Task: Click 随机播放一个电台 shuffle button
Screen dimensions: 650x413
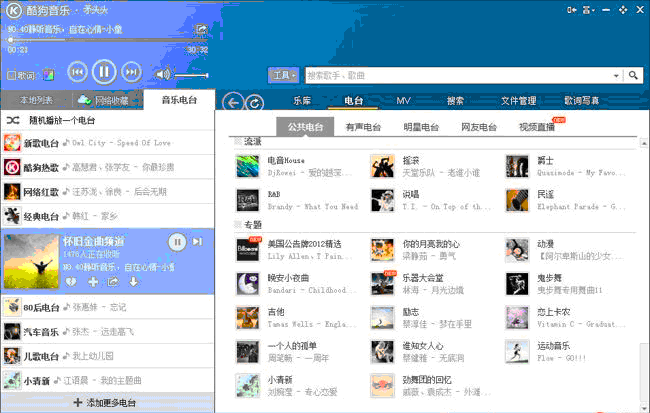Action: [x=108, y=120]
